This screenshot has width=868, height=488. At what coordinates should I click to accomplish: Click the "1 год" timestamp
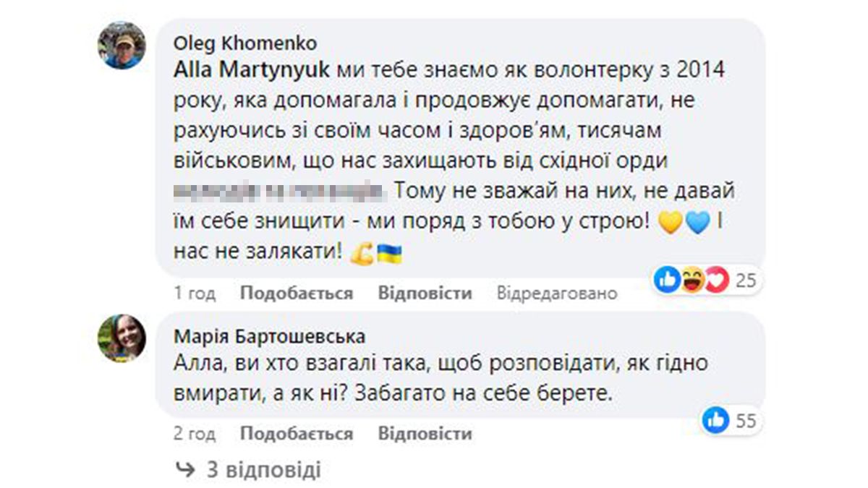pos(195,294)
